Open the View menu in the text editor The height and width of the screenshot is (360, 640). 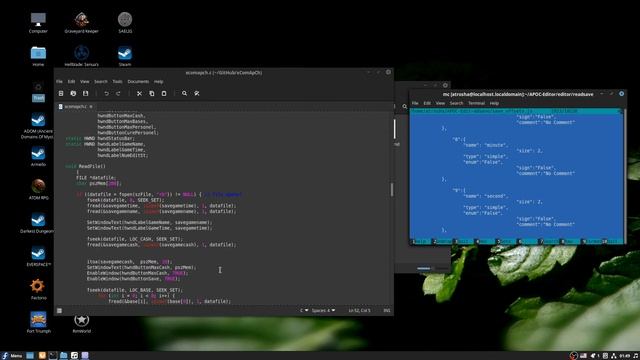[x=84, y=82]
